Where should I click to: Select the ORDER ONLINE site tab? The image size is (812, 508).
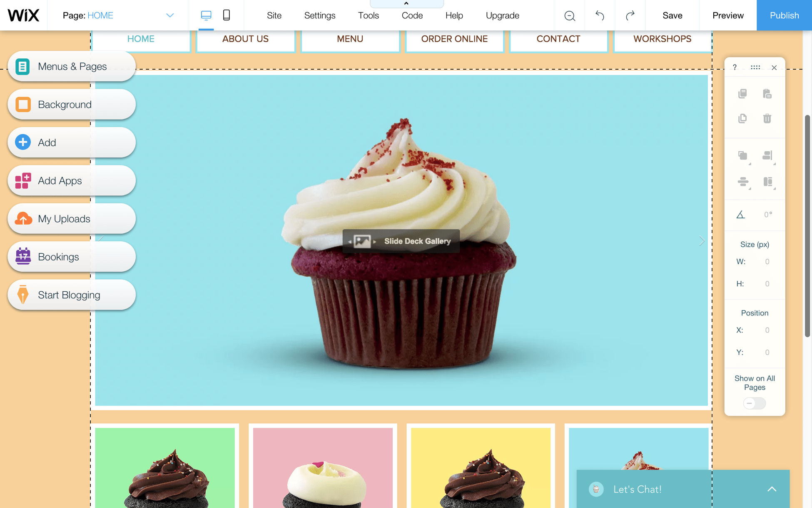pos(454,39)
